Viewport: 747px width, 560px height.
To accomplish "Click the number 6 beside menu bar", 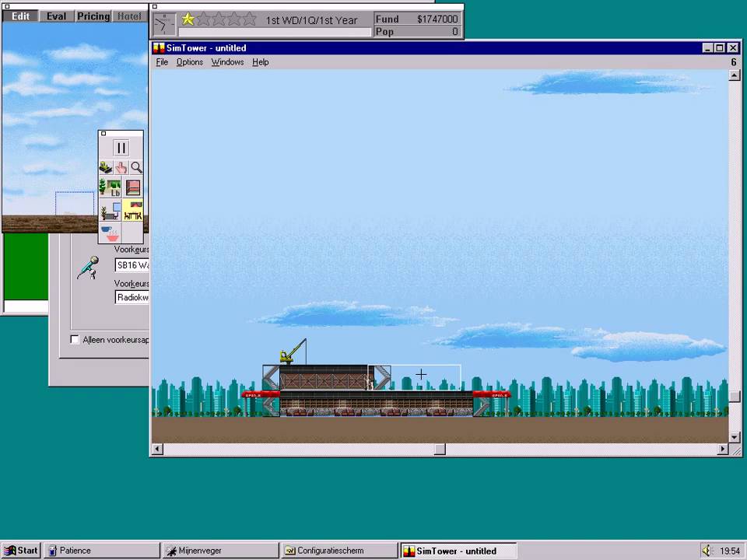I will (734, 62).
